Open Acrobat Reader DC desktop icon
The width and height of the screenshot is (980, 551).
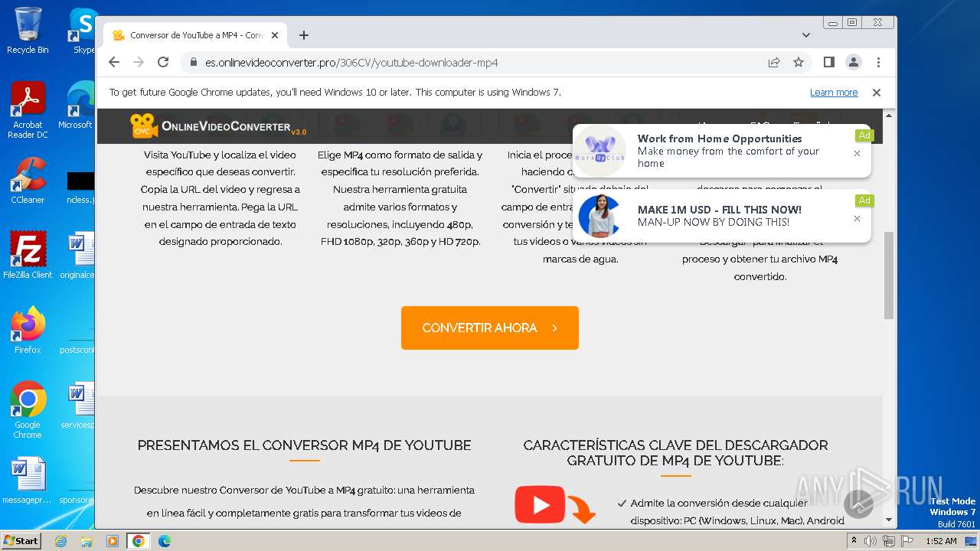tap(28, 110)
